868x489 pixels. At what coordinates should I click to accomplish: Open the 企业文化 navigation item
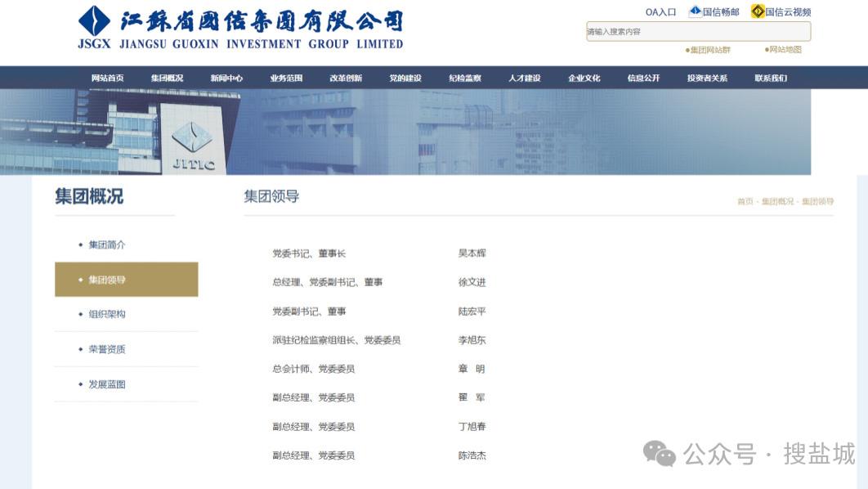584,78
